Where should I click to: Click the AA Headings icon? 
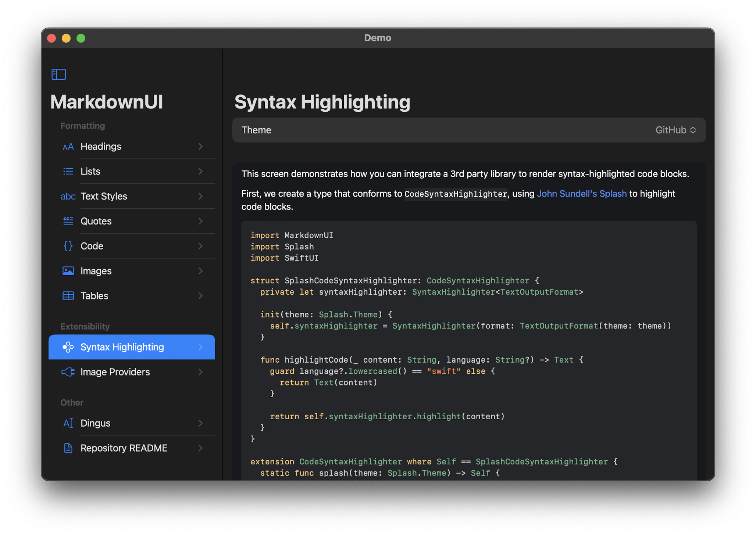(68, 146)
